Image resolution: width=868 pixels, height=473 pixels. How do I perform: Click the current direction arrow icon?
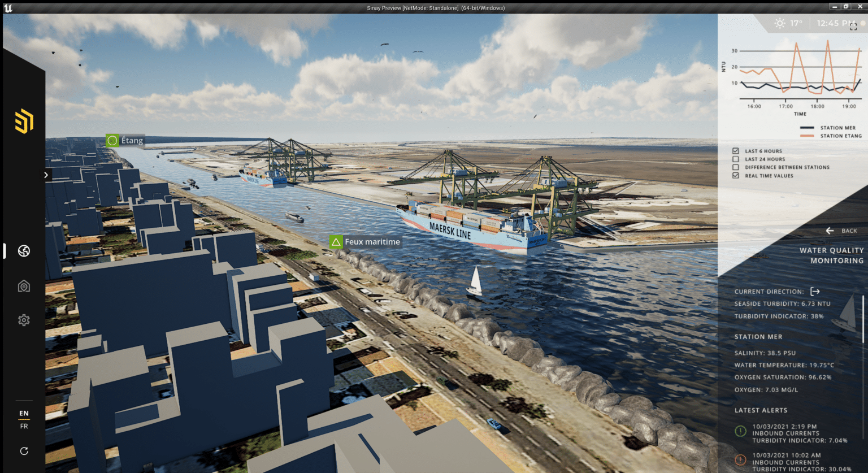pyautogui.click(x=815, y=291)
